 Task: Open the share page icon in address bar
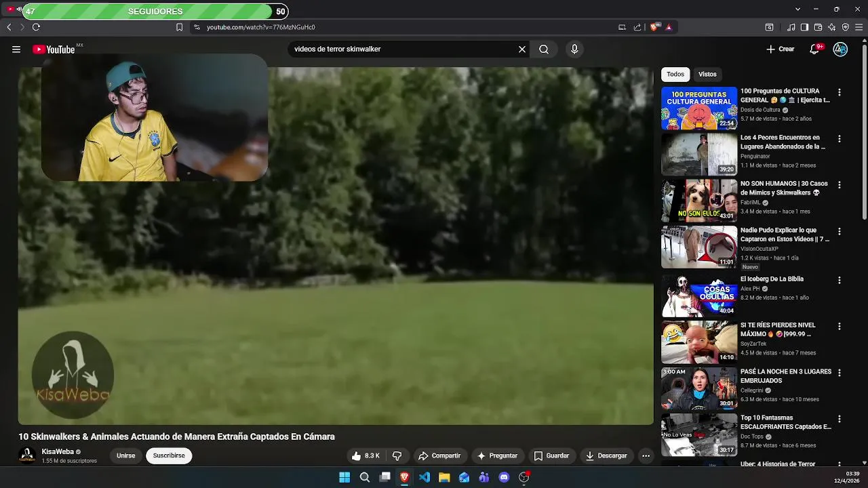(x=637, y=27)
